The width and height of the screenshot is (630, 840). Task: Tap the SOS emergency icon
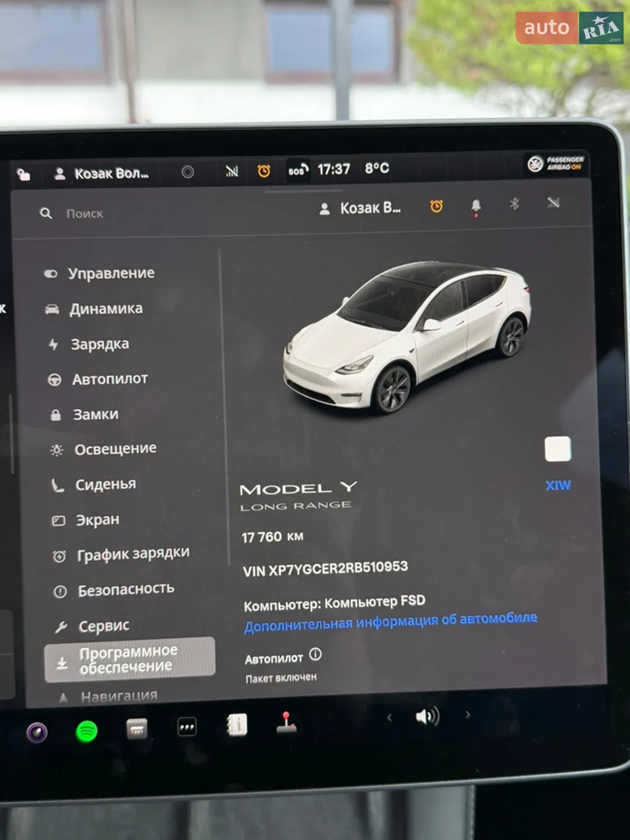click(297, 170)
